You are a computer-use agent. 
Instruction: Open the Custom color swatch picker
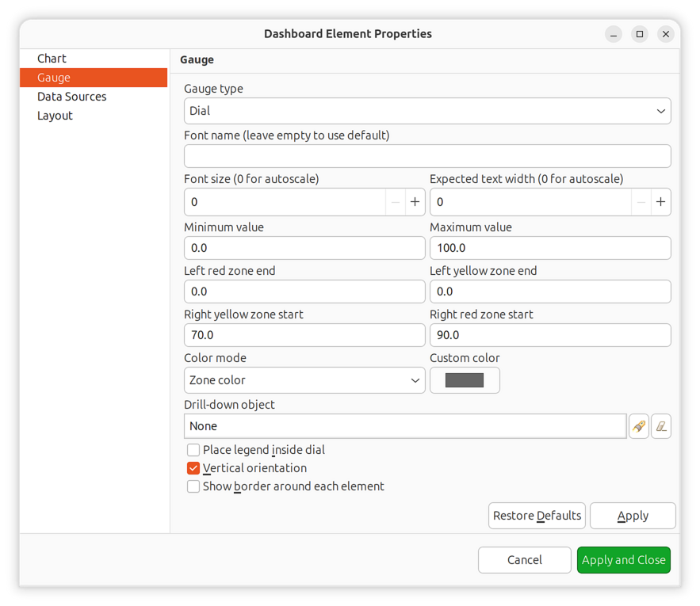point(465,380)
